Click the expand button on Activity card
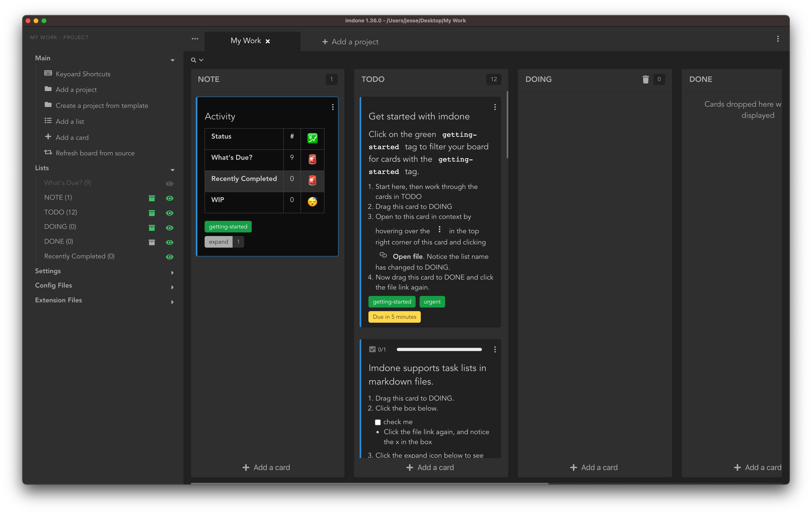Viewport: 812px width, 514px height. (218, 241)
